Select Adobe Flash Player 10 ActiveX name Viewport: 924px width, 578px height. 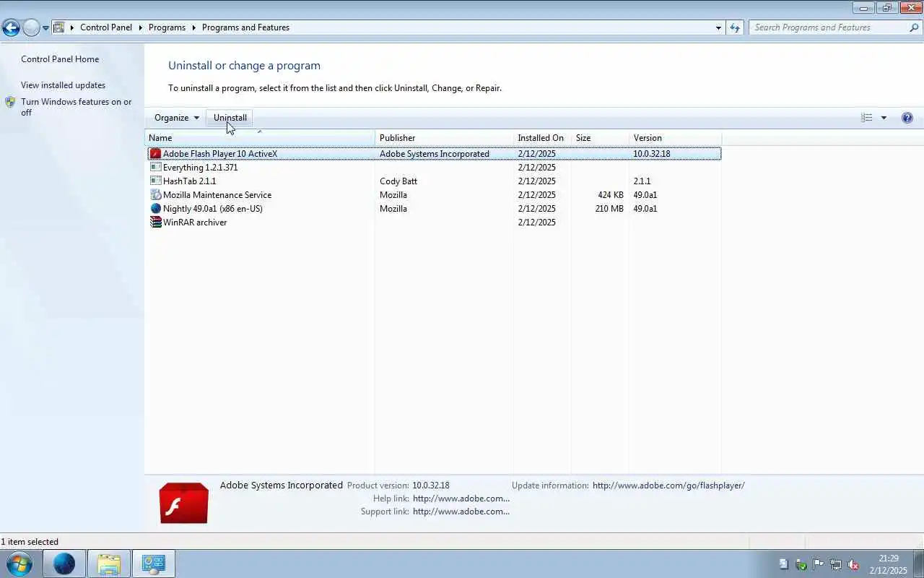220,154
